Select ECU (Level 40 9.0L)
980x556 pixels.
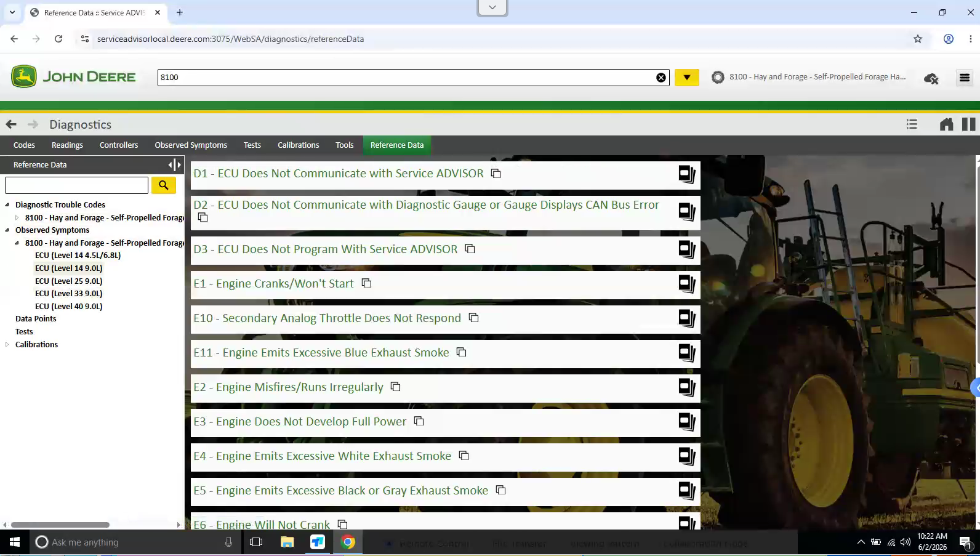pos(69,307)
